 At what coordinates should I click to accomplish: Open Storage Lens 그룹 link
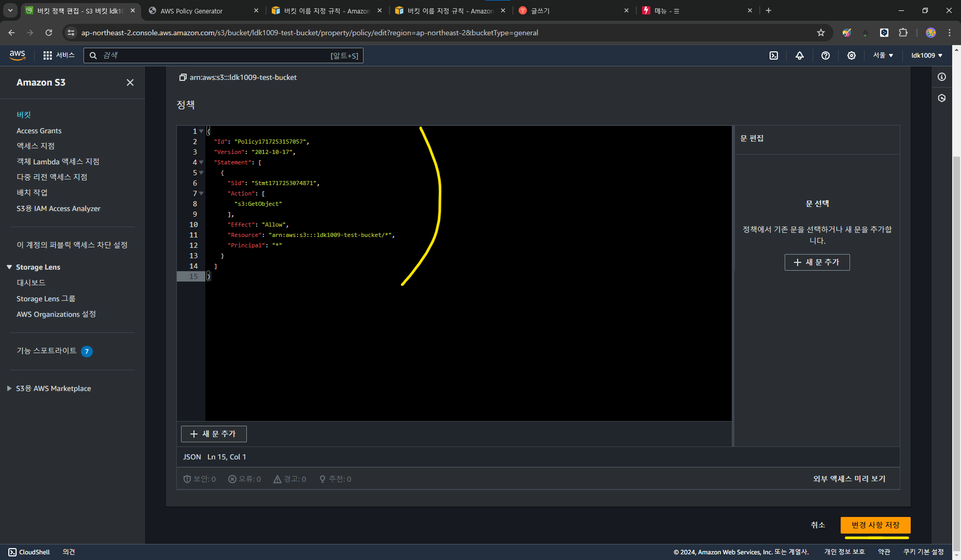46,299
